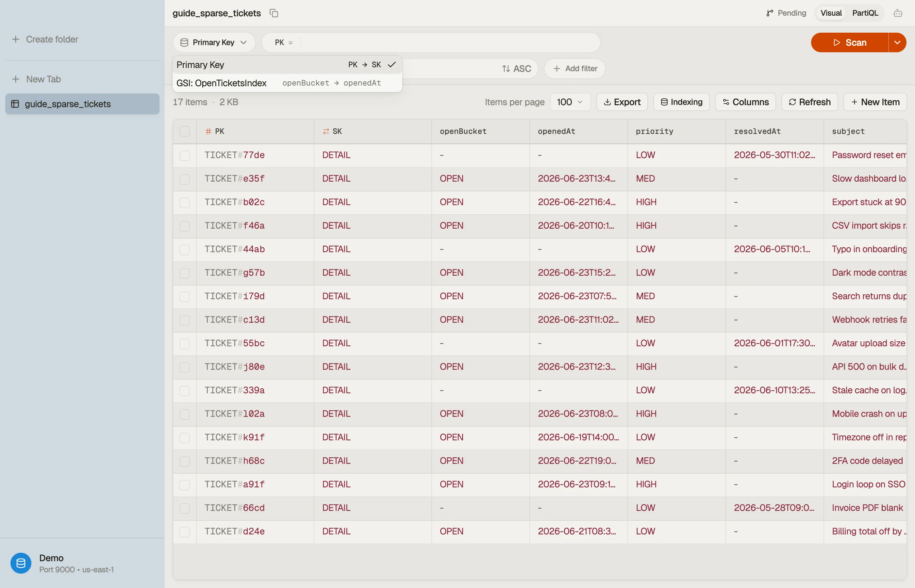The height and width of the screenshot is (588, 915).
Task: Open the assistant robot icon at top right
Action: 898,13
